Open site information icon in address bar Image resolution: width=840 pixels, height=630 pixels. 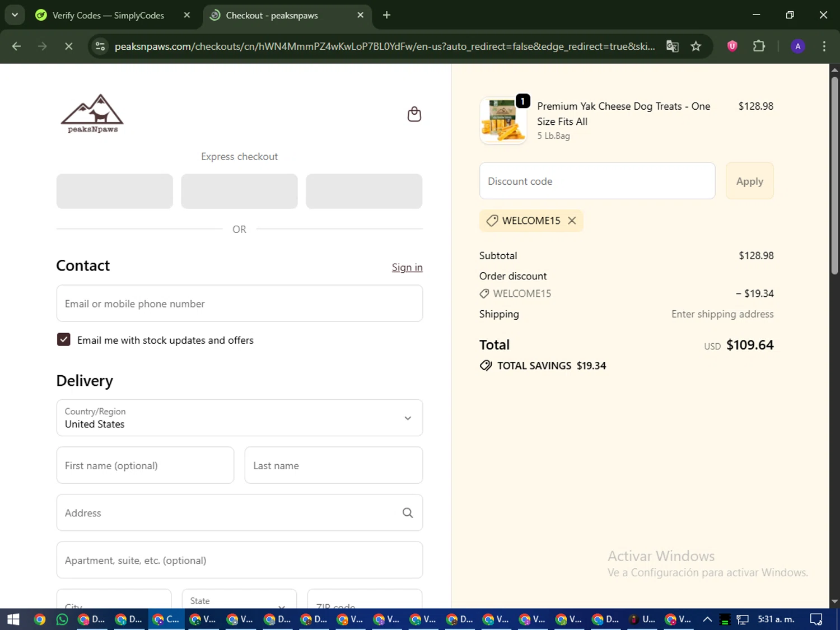coord(100,46)
